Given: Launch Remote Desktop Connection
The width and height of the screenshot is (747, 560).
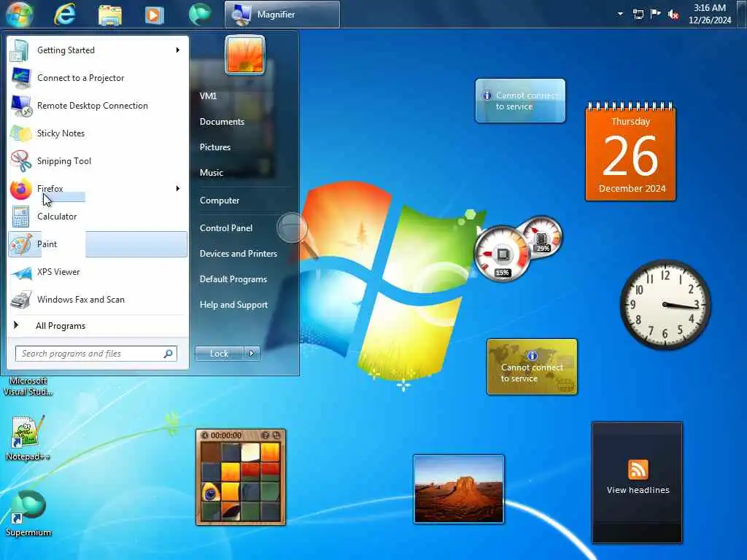Looking at the screenshot, I should coord(98,105).
